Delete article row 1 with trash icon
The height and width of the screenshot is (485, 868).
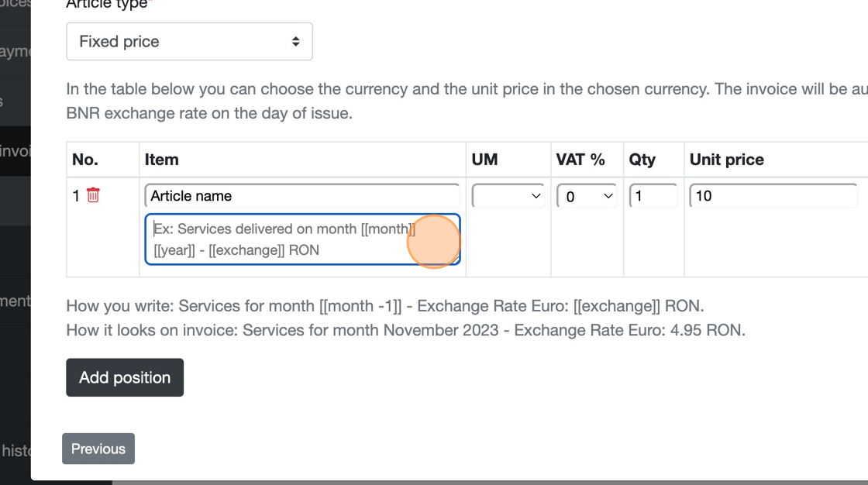coord(93,195)
